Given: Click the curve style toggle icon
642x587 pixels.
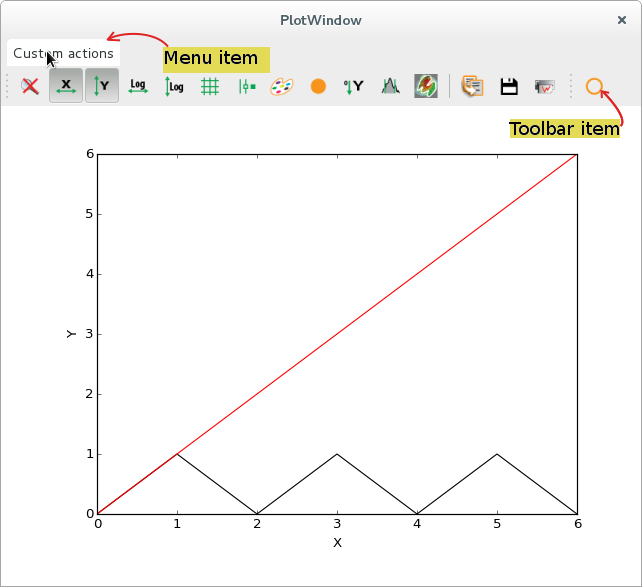Looking at the screenshot, I should [x=246, y=87].
